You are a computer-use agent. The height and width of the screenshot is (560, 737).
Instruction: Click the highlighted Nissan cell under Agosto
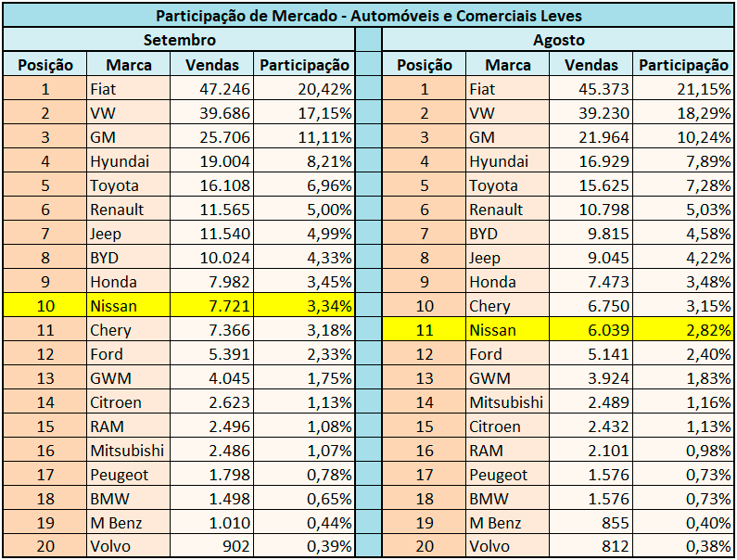click(508, 330)
